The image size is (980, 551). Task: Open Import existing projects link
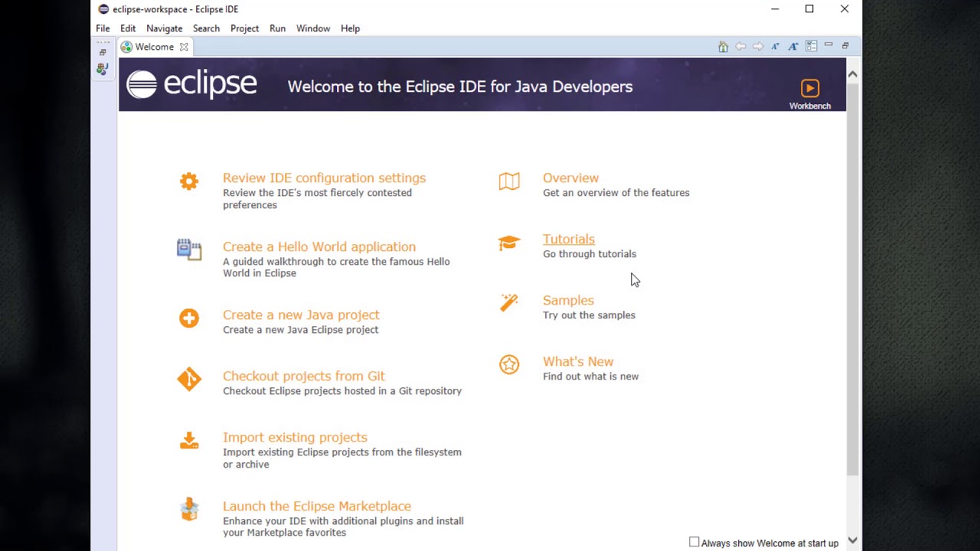[x=295, y=437]
